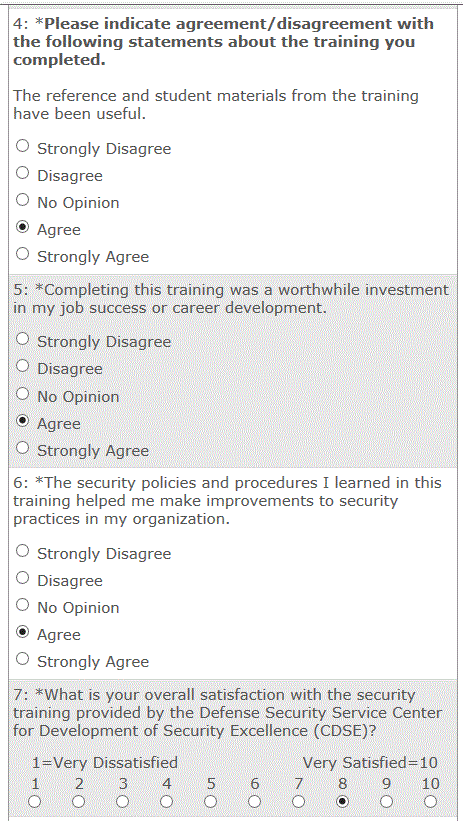The image size is (463, 821).
Task: Choose Strongly Disagree for worthwhile investment question
Action: click(x=23, y=339)
